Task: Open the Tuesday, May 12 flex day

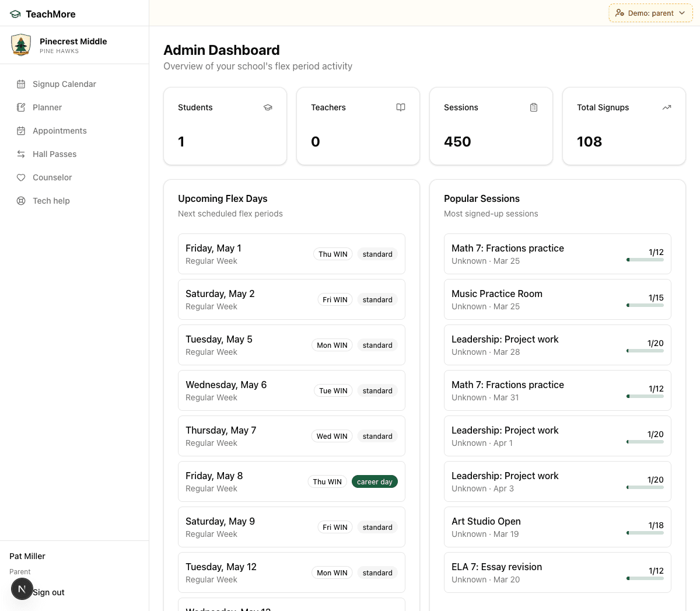Action: 292,572
